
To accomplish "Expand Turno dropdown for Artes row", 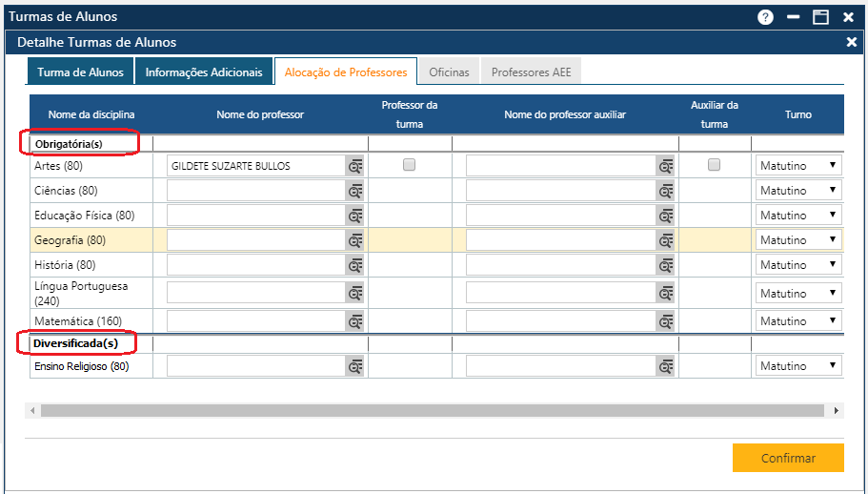I will [798, 165].
